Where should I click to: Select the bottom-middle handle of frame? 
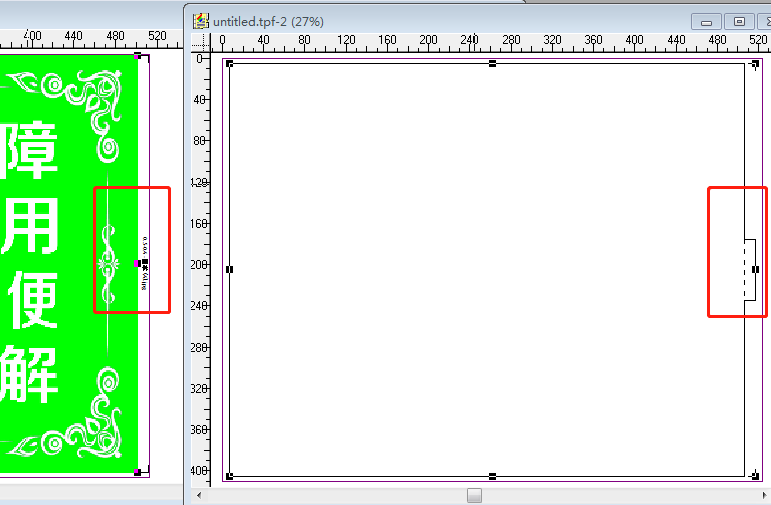pos(492,476)
